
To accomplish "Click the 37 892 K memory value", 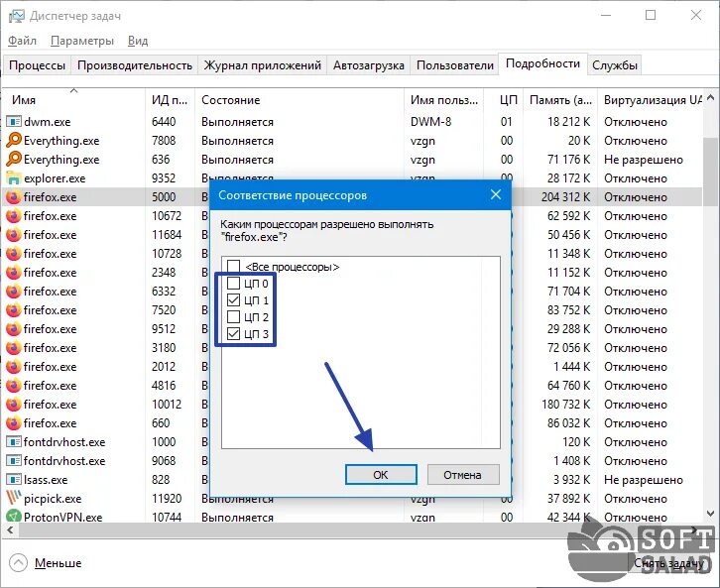I will click(568, 498).
